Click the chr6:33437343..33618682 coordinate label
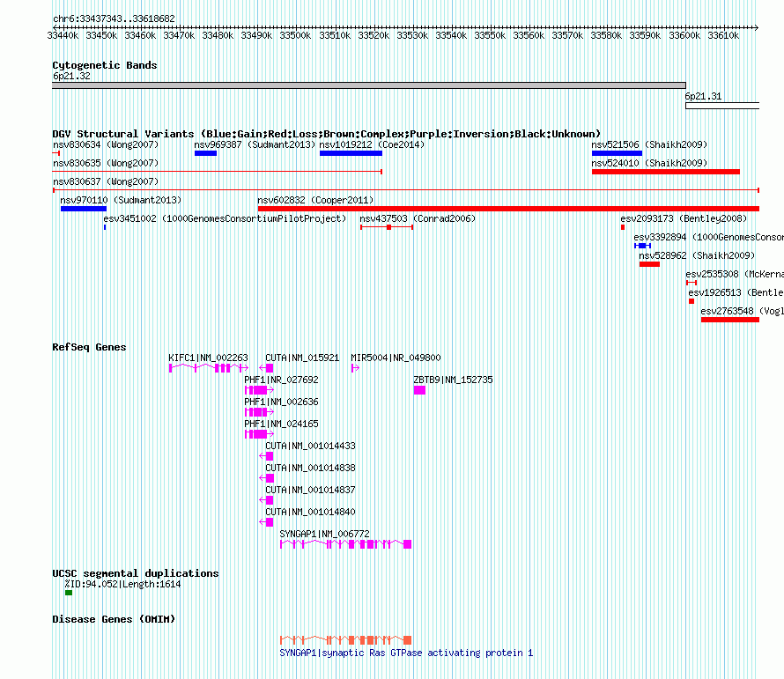Image resolution: width=784 pixels, height=679 pixels. click(114, 19)
